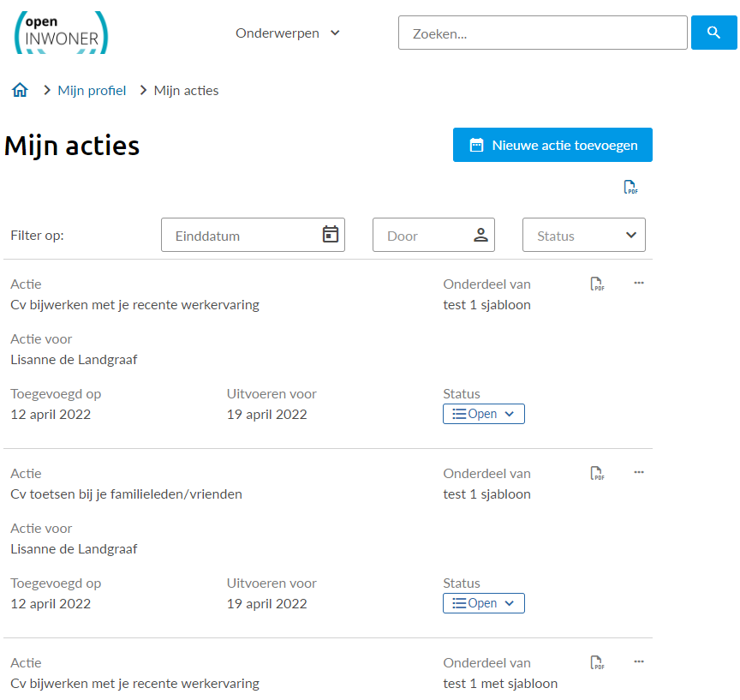The height and width of the screenshot is (700, 740).
Task: Change status of 'Cv toetsen' action
Action: [483, 603]
